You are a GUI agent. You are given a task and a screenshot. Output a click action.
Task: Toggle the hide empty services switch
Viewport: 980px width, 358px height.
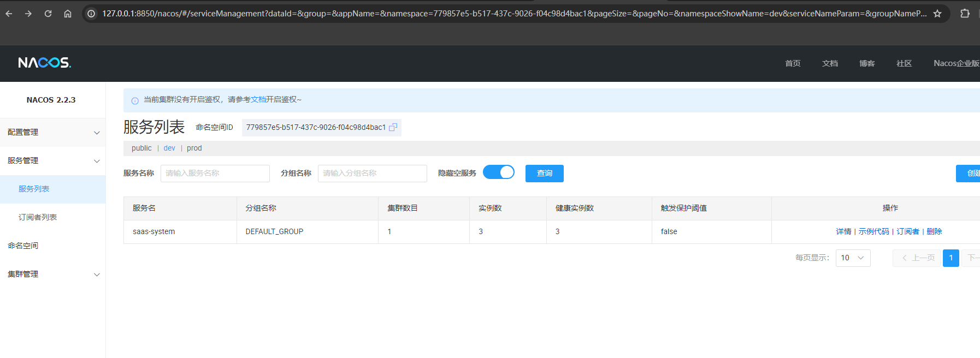click(x=499, y=172)
